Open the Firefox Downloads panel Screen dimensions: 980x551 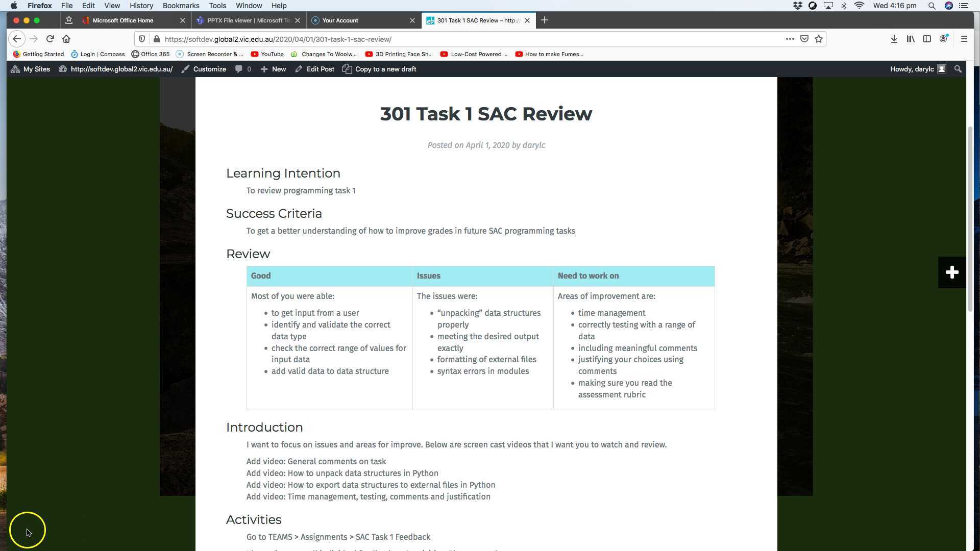click(894, 39)
